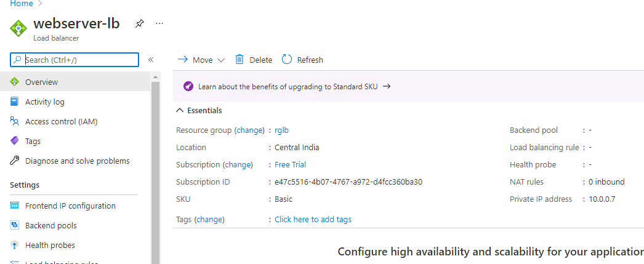Click the Activity log icon

[x=14, y=102]
